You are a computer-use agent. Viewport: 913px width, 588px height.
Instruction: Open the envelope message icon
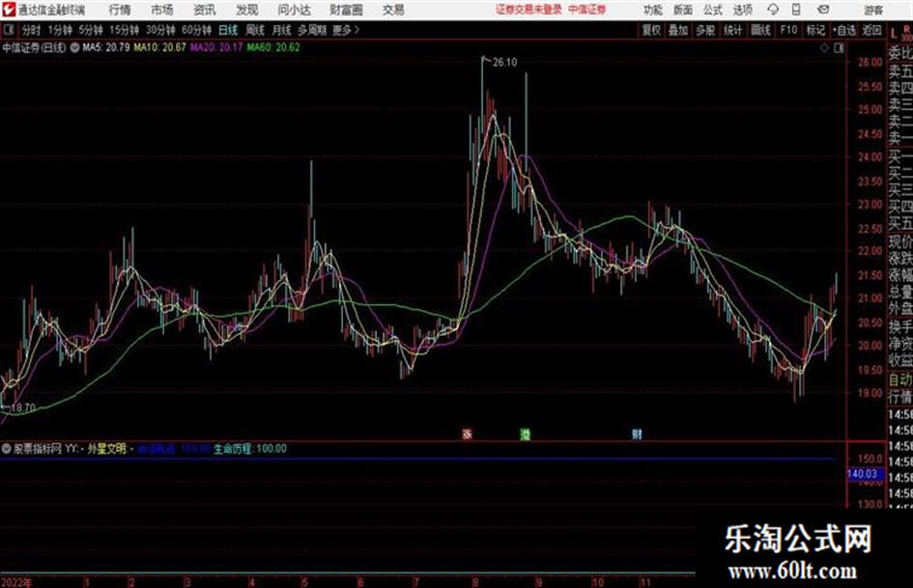point(823,10)
